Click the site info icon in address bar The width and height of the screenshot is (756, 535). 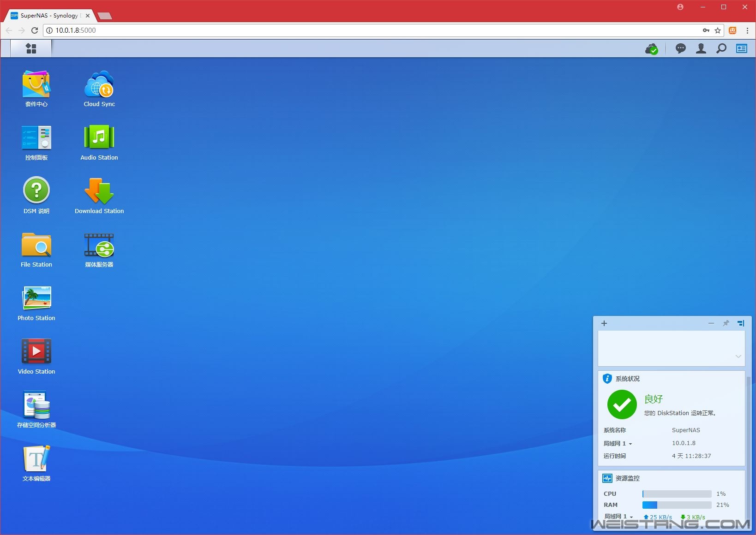[49, 30]
